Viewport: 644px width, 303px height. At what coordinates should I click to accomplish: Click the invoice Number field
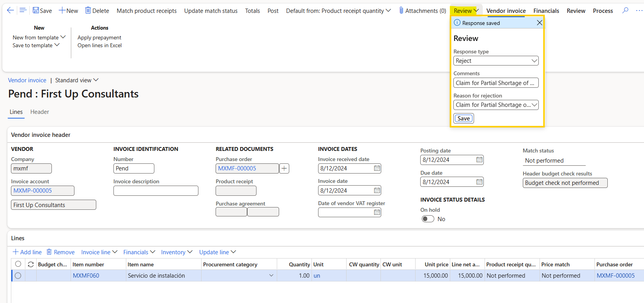pyautogui.click(x=134, y=168)
